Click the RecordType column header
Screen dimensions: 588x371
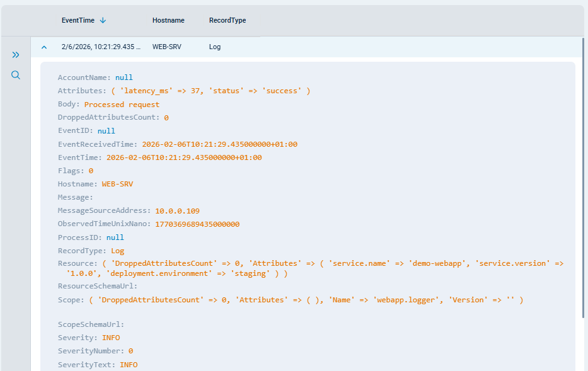coord(228,20)
